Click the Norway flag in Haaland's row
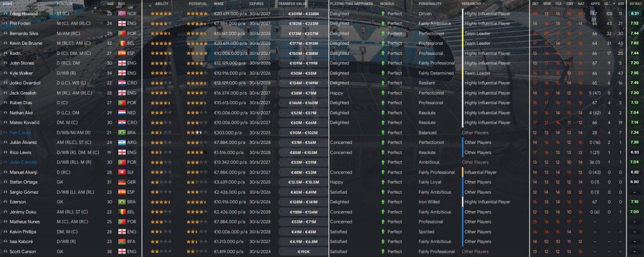 [122, 14]
